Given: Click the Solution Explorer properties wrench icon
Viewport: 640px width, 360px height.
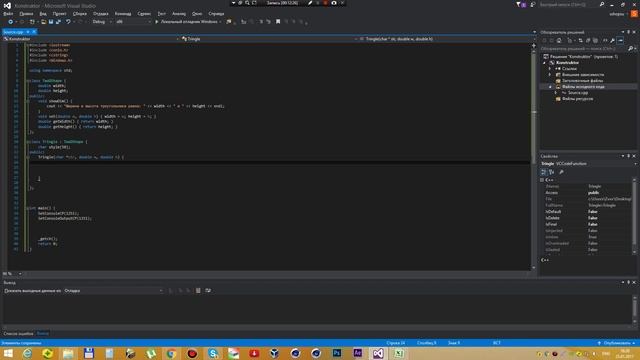Looking at the screenshot, I should click(x=612, y=40).
